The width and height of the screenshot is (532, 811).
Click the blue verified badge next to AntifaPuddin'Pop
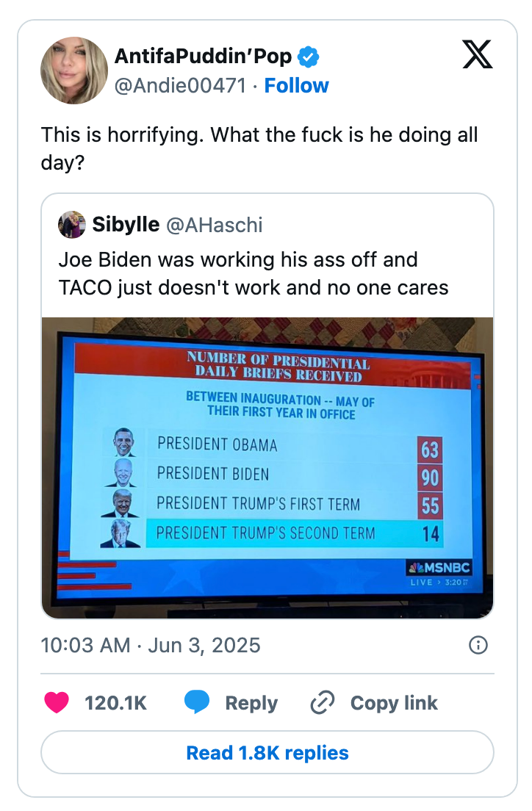(x=309, y=55)
